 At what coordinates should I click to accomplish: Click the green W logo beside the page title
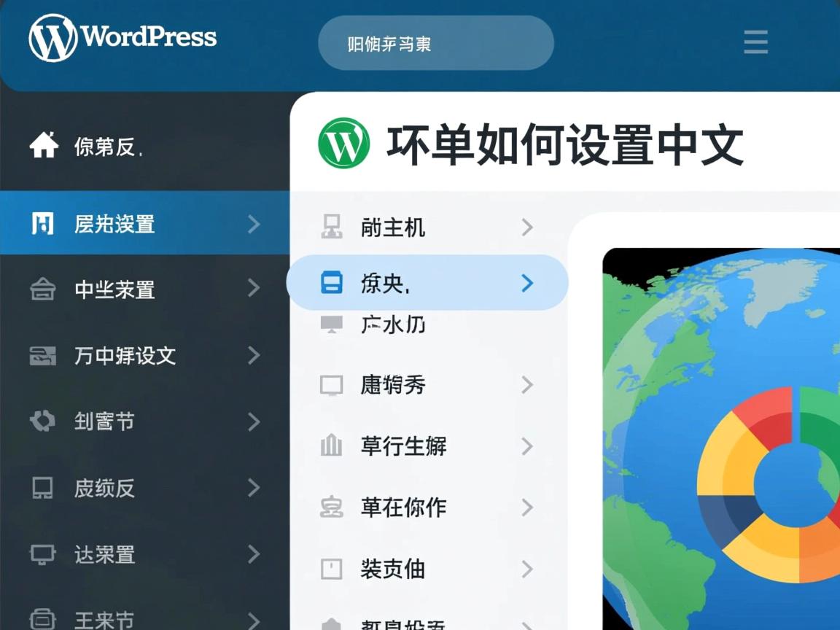pos(343,144)
